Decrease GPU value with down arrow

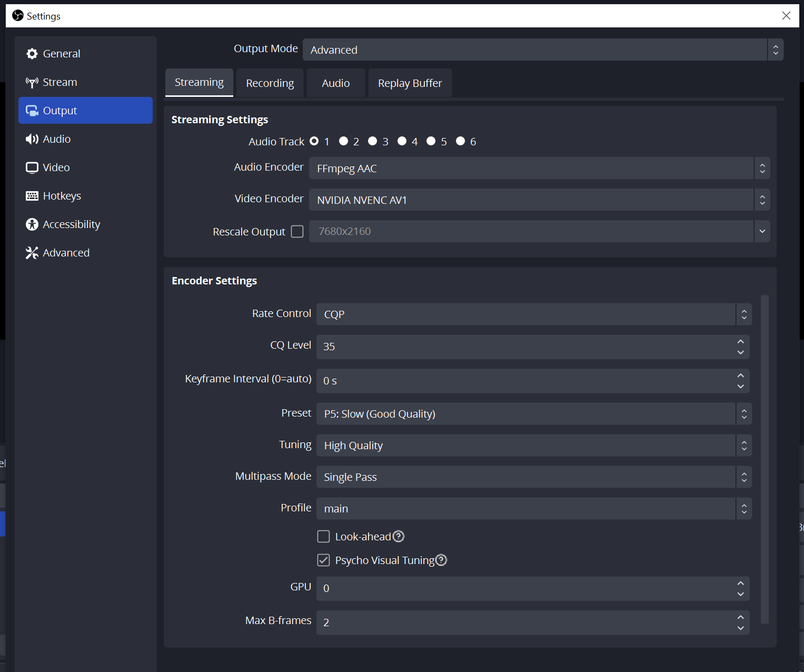[741, 594]
